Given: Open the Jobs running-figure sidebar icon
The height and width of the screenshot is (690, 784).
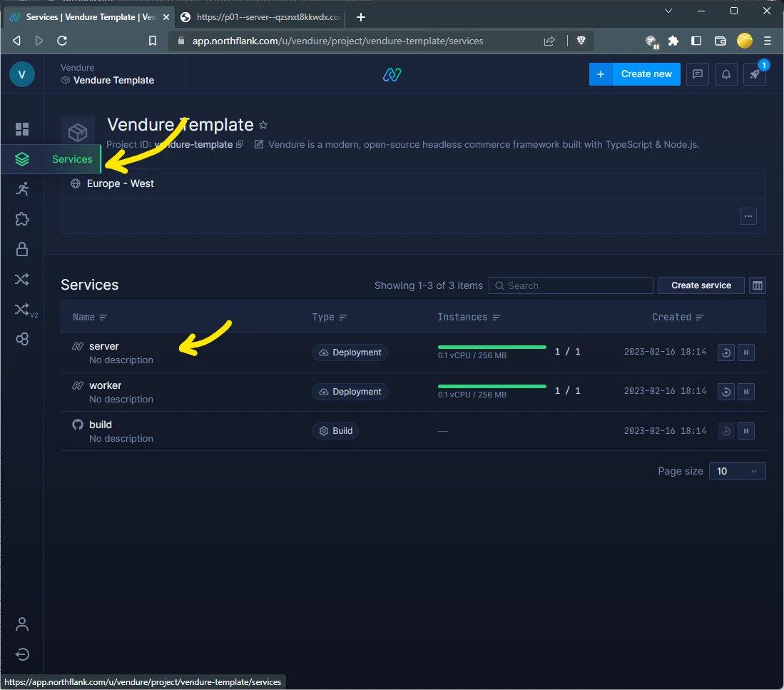Looking at the screenshot, I should click(x=22, y=189).
